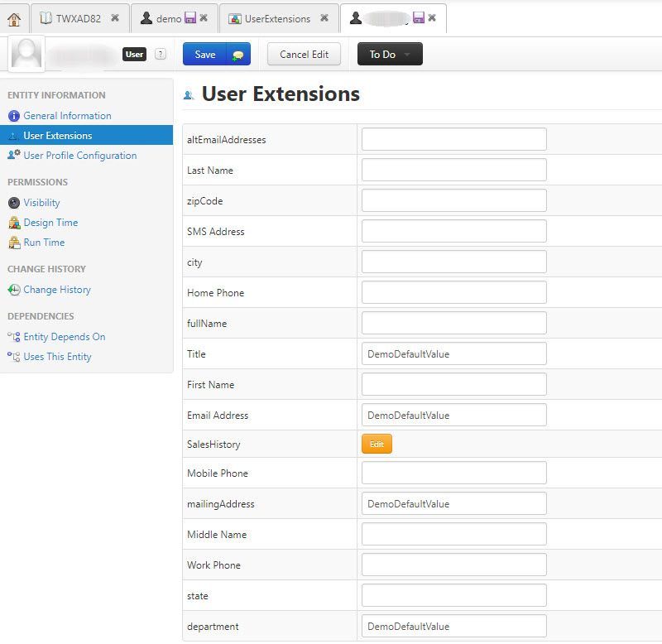The image size is (662, 644).
Task: Click the Uses This Entity tree icon
Action: tap(13, 357)
